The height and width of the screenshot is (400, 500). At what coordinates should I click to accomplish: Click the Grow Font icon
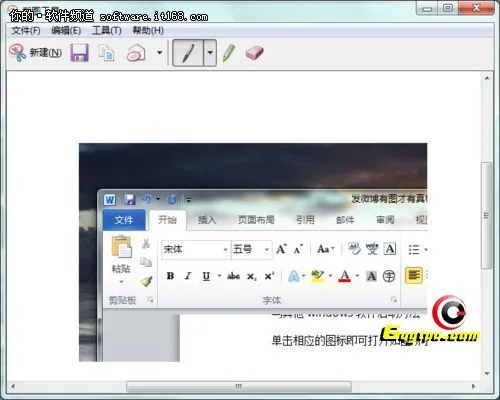pos(282,249)
